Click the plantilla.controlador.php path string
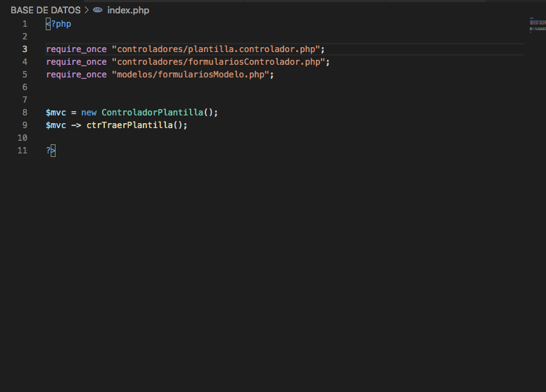 [215, 49]
